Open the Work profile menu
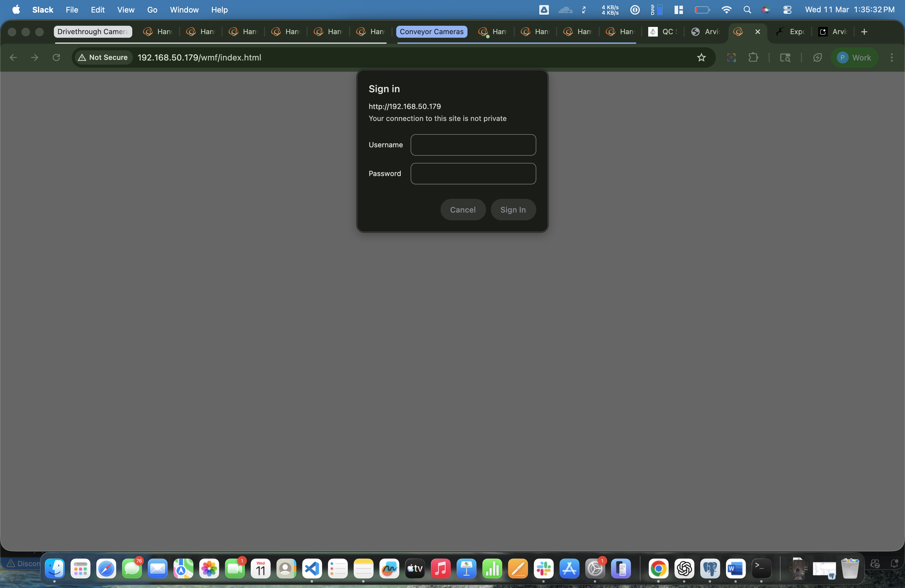Viewport: 905px width, 588px height. [x=854, y=58]
